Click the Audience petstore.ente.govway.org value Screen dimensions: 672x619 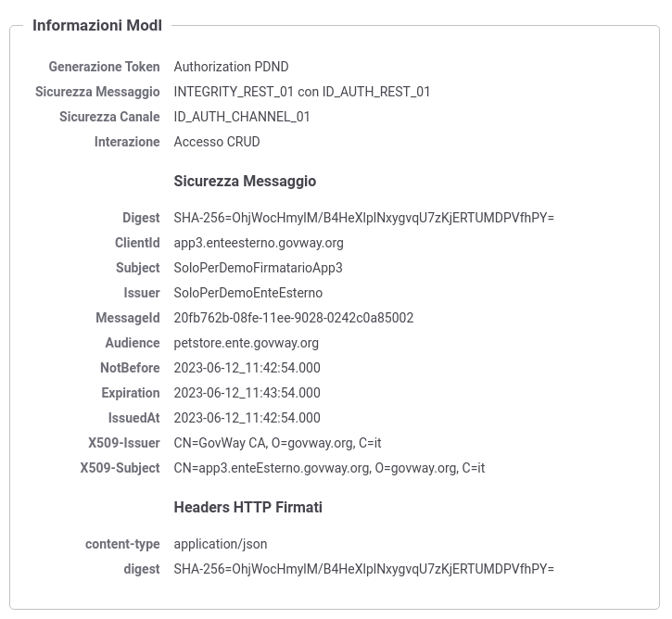coord(246,343)
